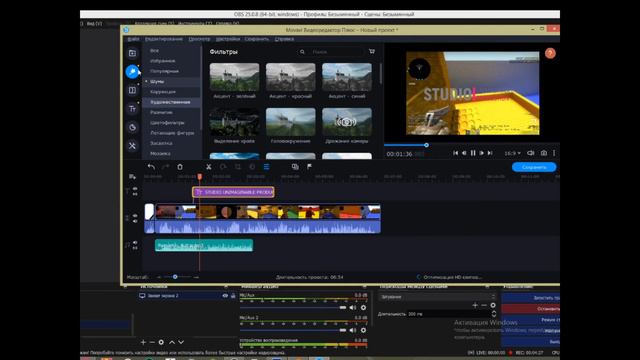The width and height of the screenshot is (640, 360).
Task: Split clip with the scissors icon
Action: 209,167
